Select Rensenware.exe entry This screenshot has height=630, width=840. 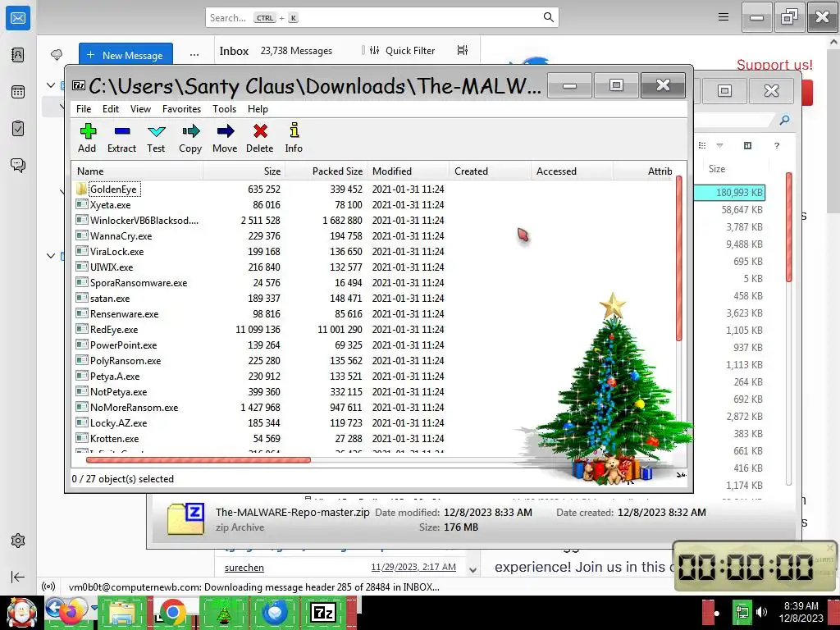tap(125, 313)
